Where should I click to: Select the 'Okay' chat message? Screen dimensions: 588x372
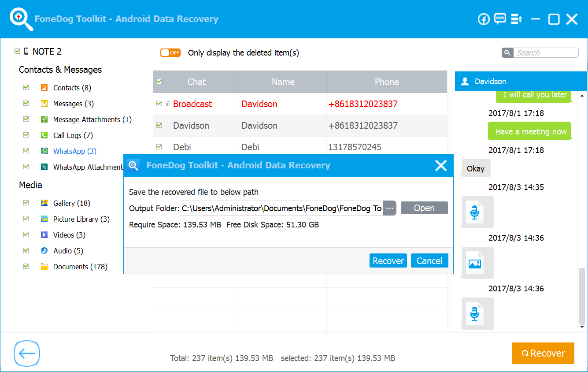pos(476,168)
